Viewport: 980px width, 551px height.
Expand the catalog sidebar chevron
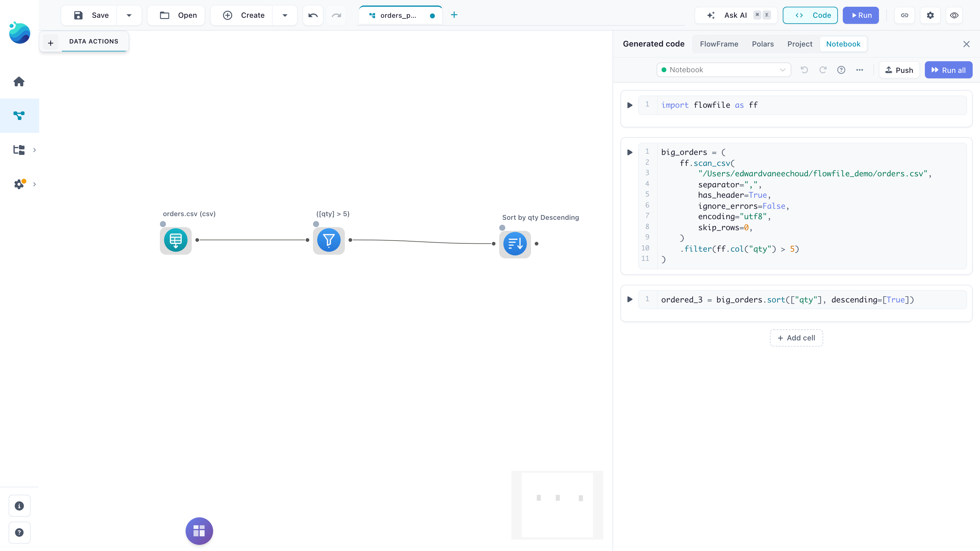point(35,150)
